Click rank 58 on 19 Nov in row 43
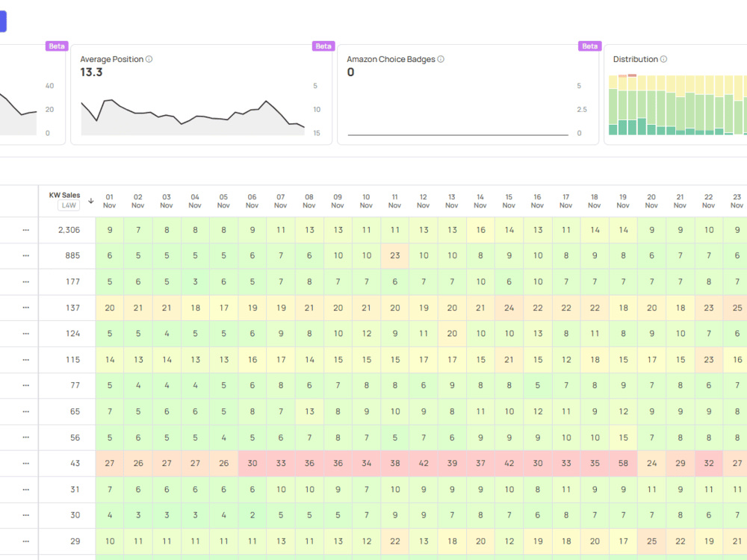 point(623,464)
